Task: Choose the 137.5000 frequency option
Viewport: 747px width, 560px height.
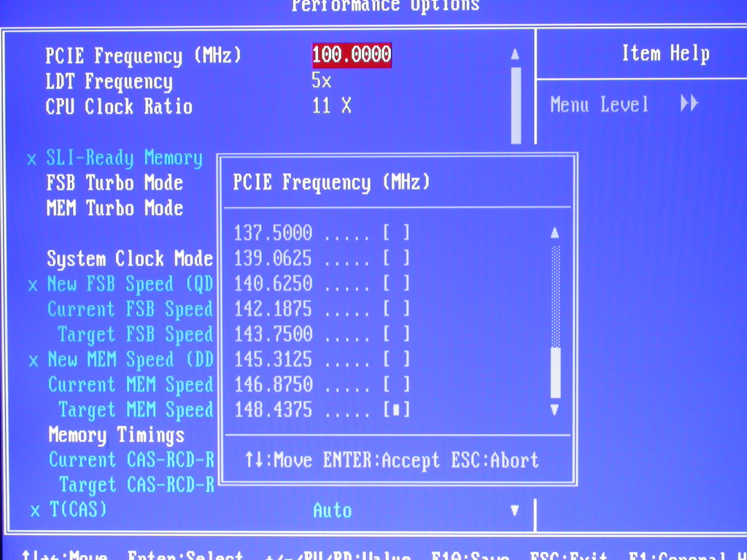Action: 322,233
